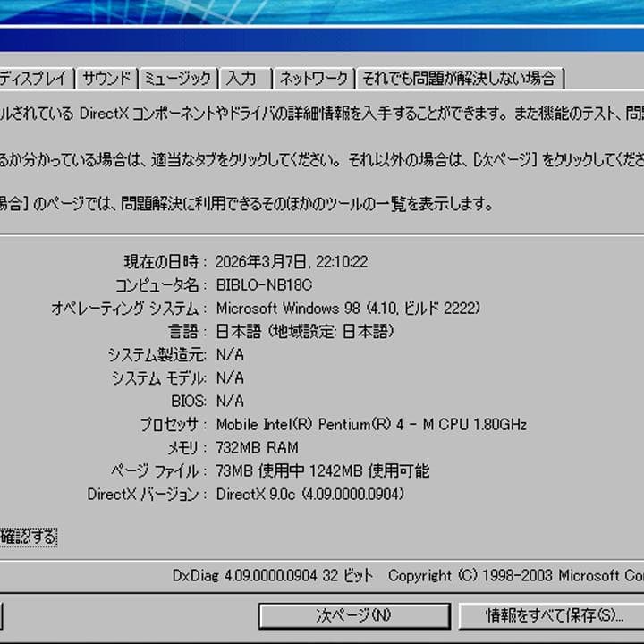
Task: Click the DxDiag 4.09.0000.0904 32 ビット text
Action: [273, 576]
